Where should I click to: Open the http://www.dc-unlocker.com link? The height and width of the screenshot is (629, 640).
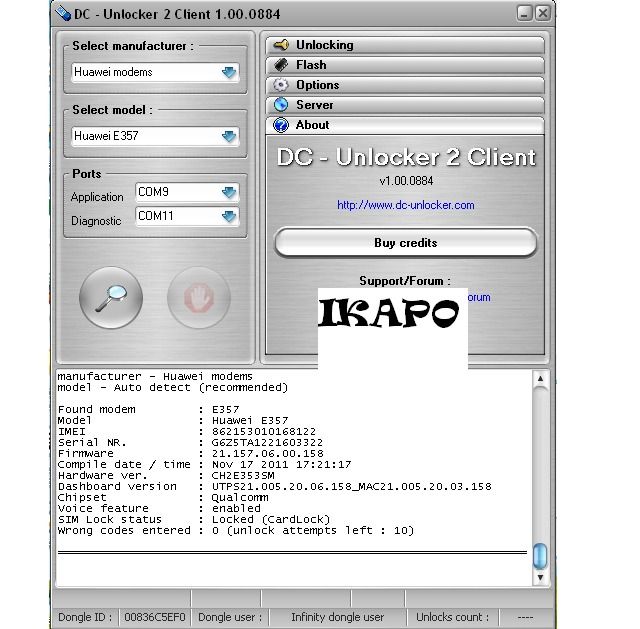(x=406, y=205)
